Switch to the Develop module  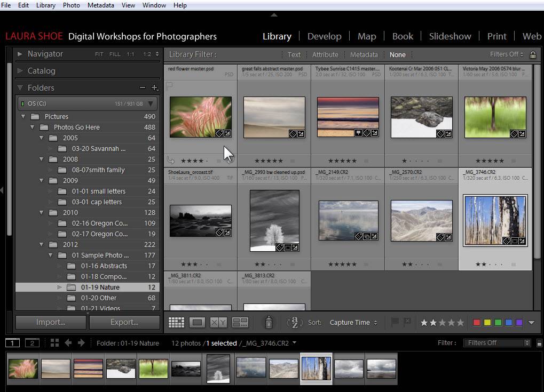tap(324, 36)
